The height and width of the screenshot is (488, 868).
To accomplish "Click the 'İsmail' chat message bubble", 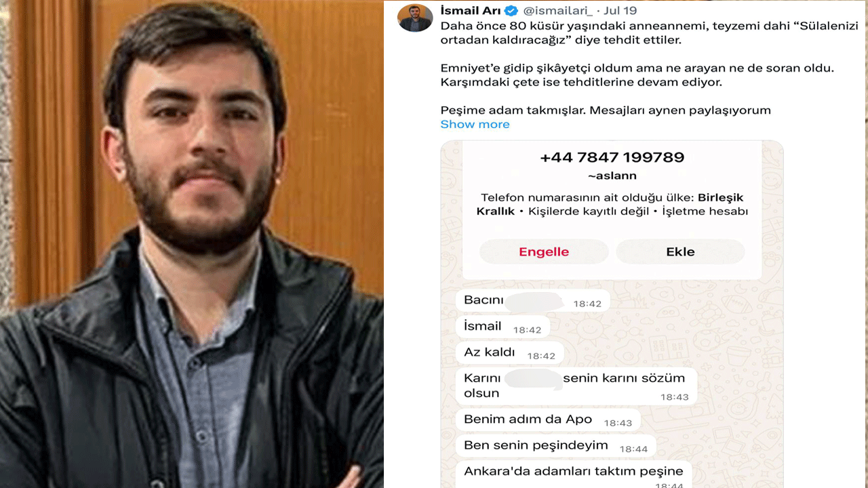I will point(502,327).
